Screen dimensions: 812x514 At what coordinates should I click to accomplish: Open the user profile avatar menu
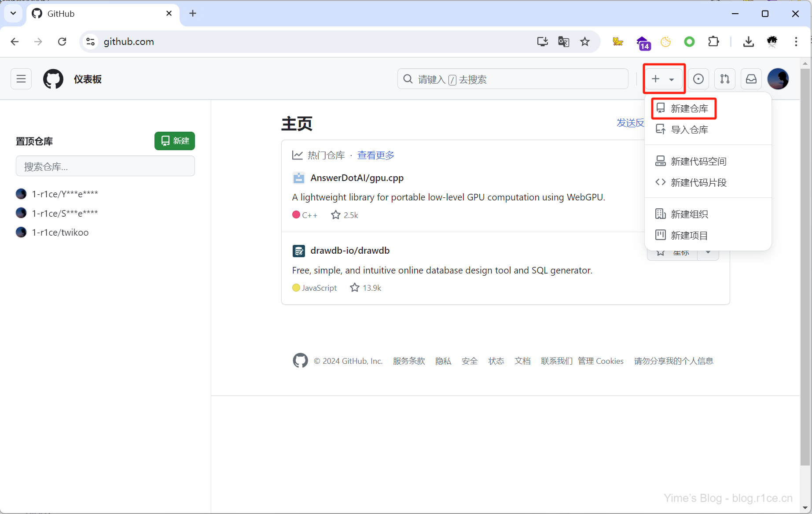tap(778, 79)
